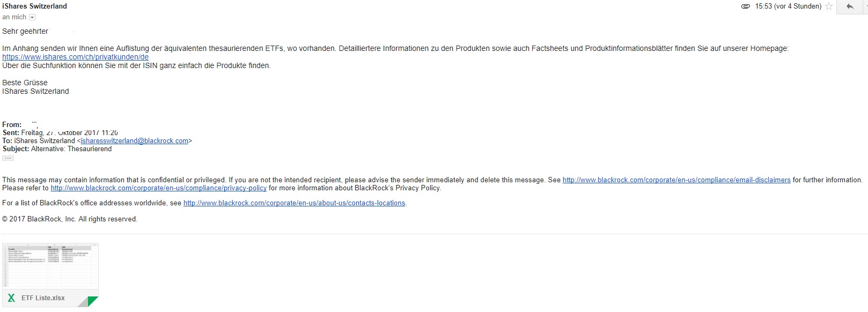
Task: Open the BlackRock email-disclaimers link
Action: click(x=676, y=180)
